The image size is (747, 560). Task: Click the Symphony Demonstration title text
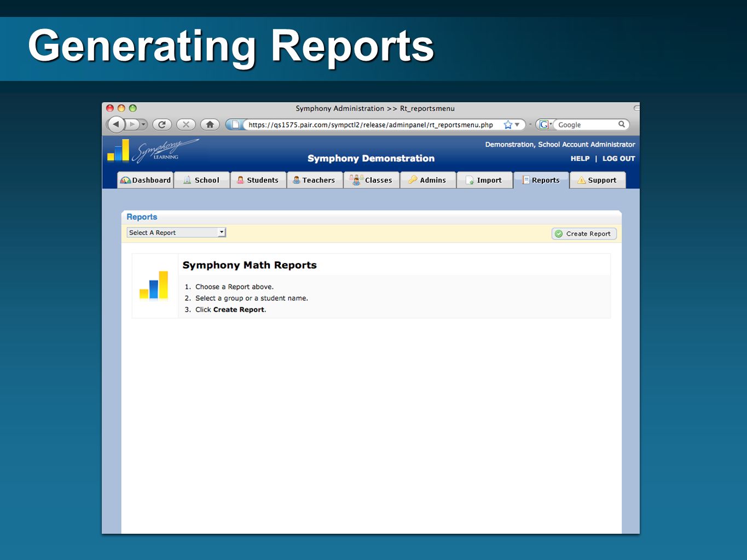click(371, 159)
